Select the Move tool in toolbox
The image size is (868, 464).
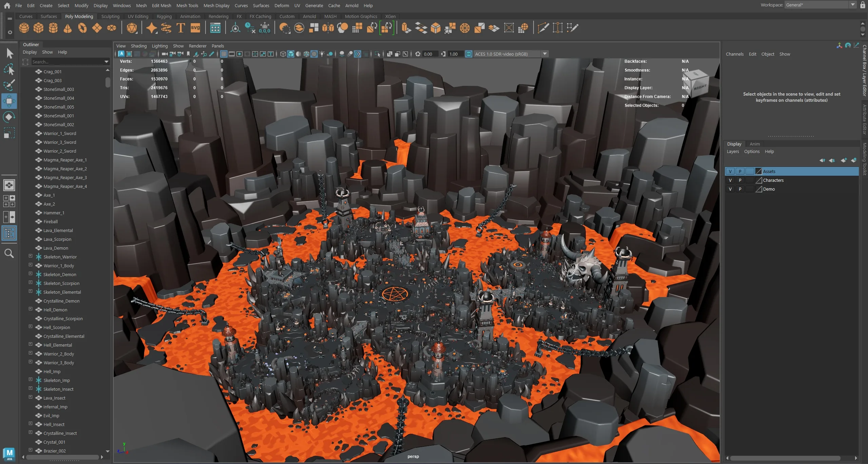point(9,101)
